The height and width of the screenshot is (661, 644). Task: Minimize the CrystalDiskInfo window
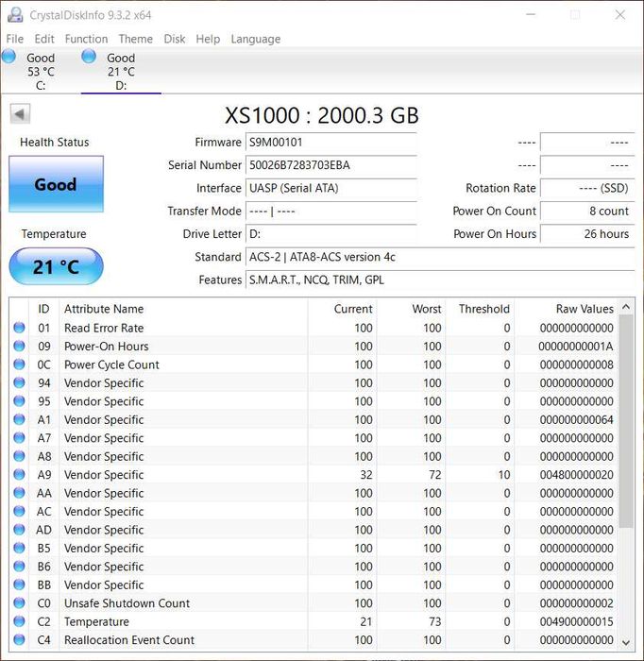point(531,15)
